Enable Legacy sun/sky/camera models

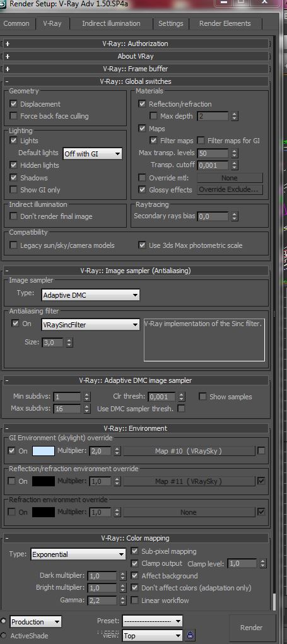tap(13, 245)
